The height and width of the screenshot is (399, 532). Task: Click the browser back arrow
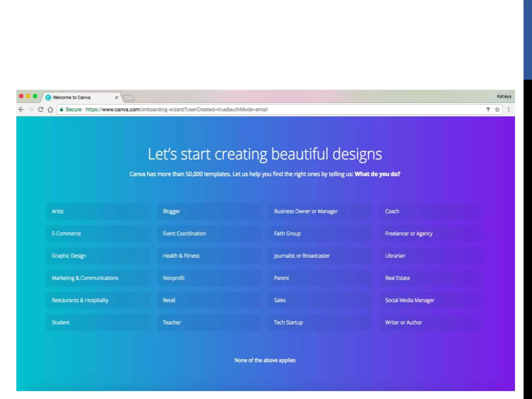(21, 109)
